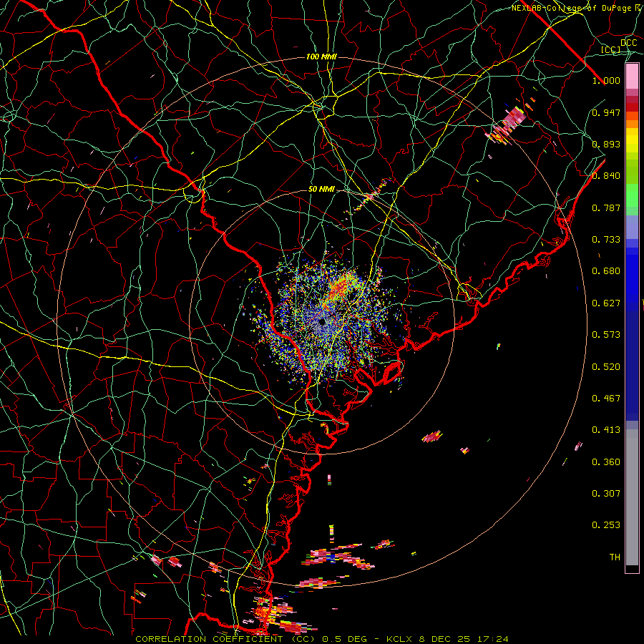The width and height of the screenshot is (644, 644).
Task: Click the 0.413 color scale value
Action: click(606, 430)
